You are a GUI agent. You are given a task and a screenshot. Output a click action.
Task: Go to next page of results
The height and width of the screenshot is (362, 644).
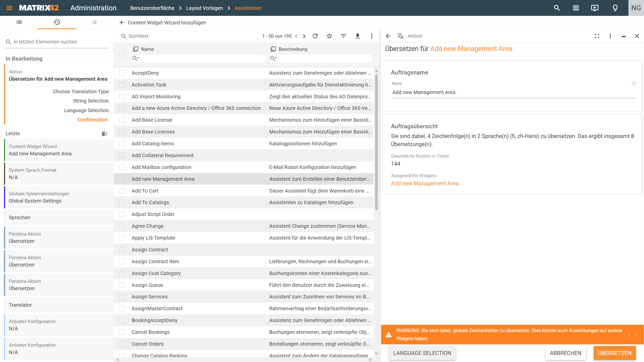click(x=304, y=36)
